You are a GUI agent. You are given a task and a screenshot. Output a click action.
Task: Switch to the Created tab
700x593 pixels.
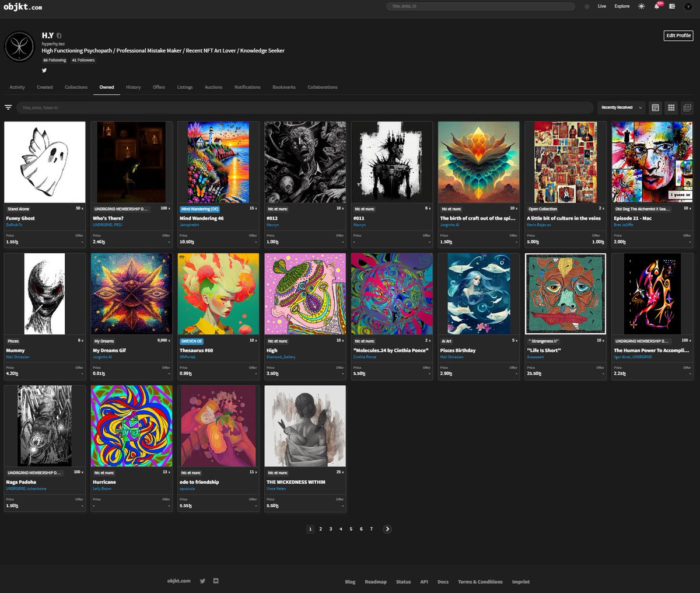click(45, 87)
